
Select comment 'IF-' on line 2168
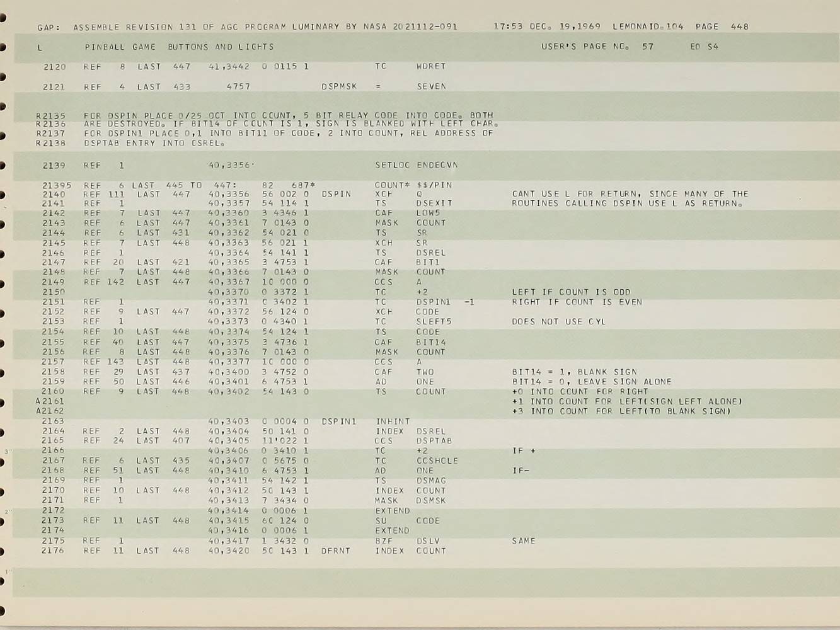coord(521,471)
